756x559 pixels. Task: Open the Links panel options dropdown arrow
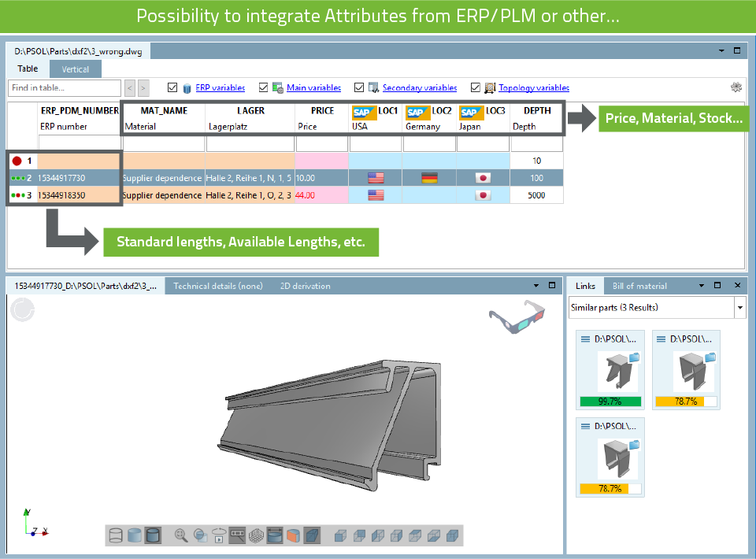(x=699, y=286)
